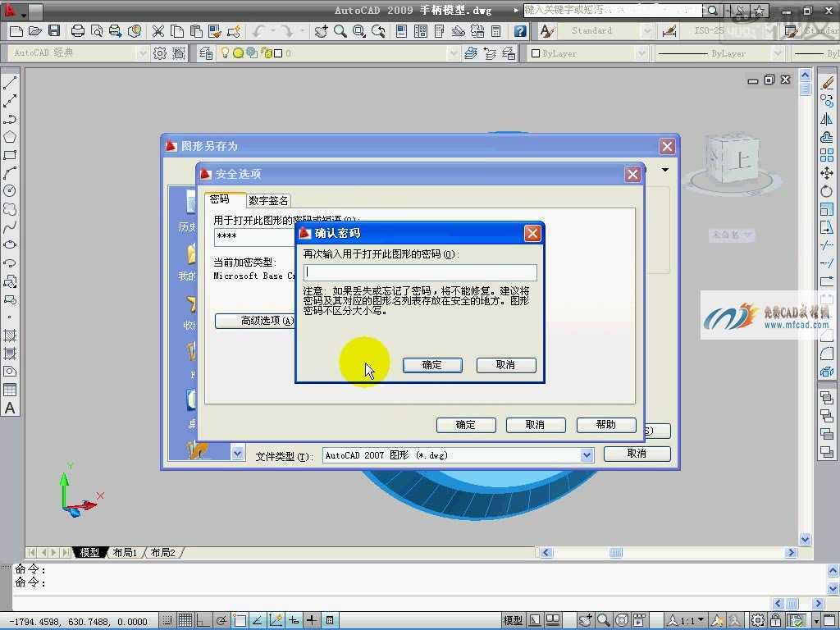The height and width of the screenshot is (630, 840).
Task: Select the 模型 tab
Action: tap(89, 552)
